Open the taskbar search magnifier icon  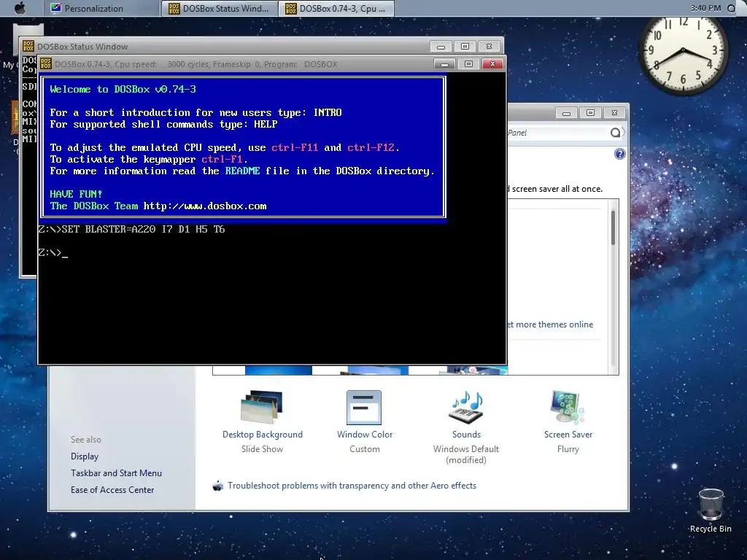tap(732, 8)
